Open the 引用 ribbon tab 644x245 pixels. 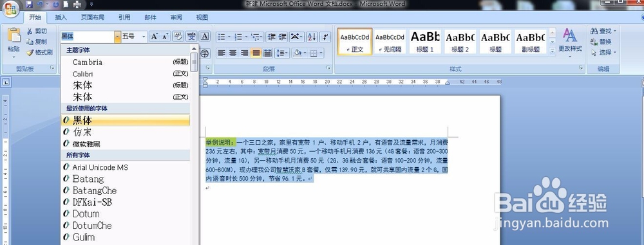[124, 17]
